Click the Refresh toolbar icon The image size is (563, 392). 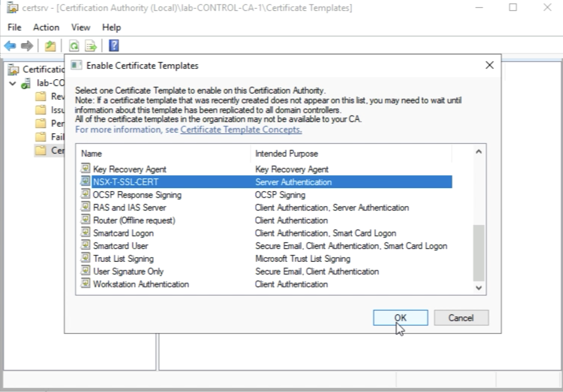point(74,46)
